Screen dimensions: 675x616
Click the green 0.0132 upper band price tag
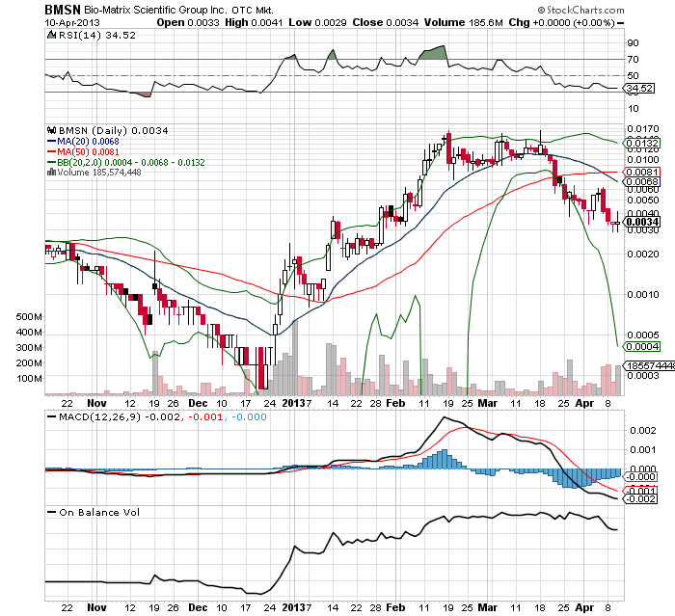[x=641, y=143]
